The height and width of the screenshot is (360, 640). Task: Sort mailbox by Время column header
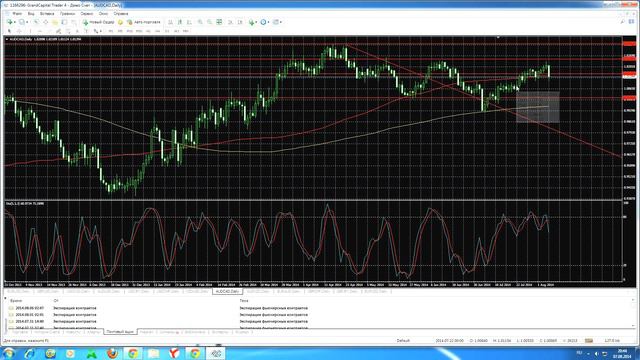[16, 301]
